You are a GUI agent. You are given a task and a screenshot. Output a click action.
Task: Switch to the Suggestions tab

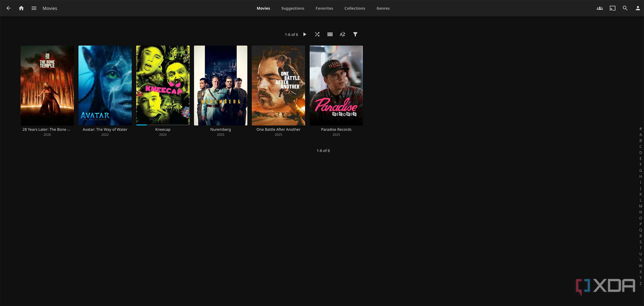click(293, 8)
